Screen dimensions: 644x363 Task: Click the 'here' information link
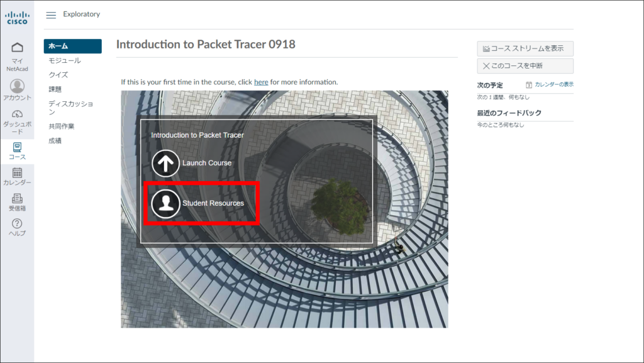pos(261,82)
